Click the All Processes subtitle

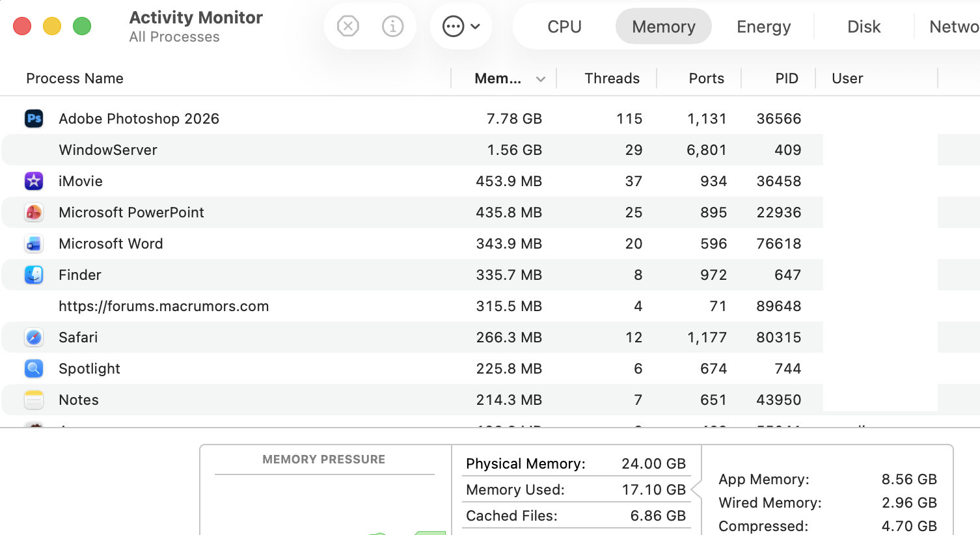[x=174, y=37]
